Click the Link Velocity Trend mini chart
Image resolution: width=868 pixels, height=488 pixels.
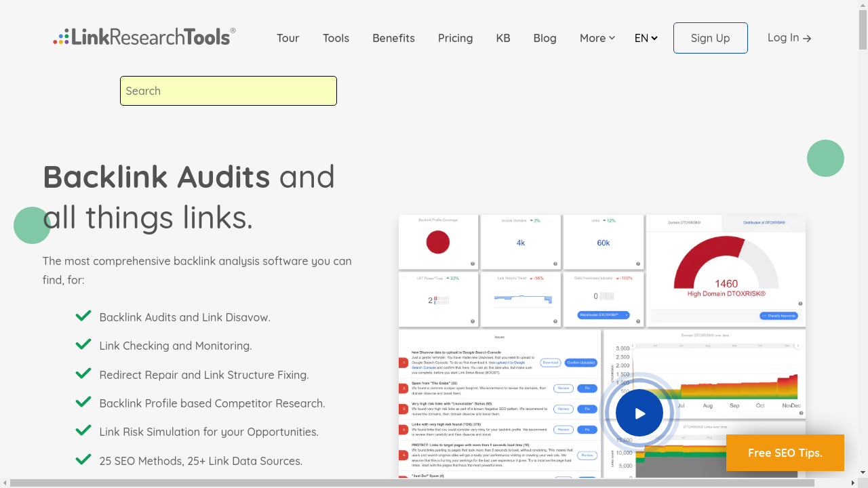point(523,298)
